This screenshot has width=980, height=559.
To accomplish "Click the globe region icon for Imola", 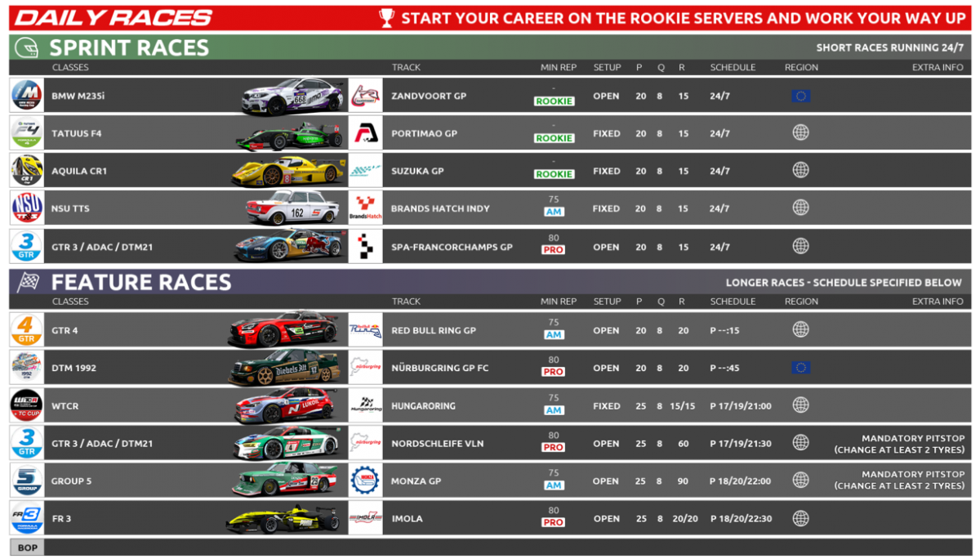I will click(x=800, y=518).
